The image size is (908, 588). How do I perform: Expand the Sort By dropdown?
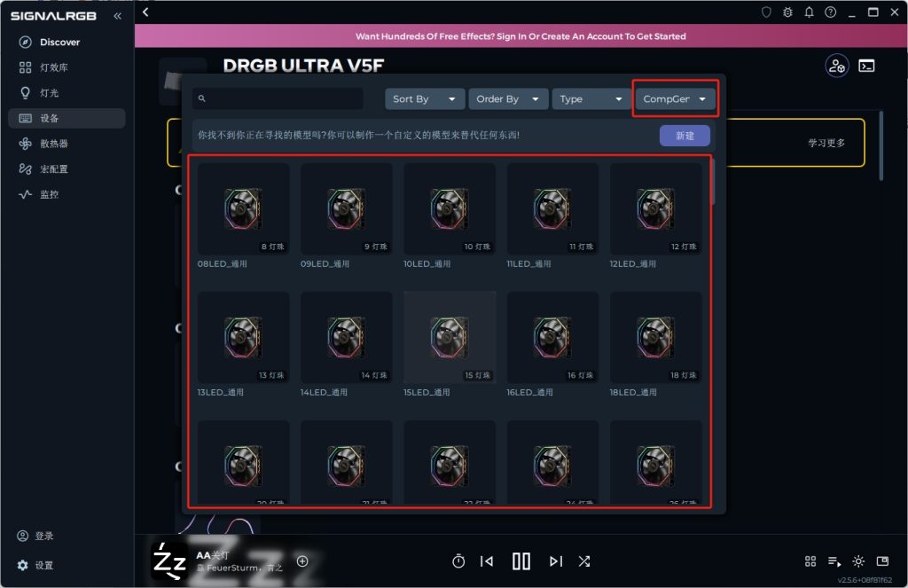pos(425,99)
